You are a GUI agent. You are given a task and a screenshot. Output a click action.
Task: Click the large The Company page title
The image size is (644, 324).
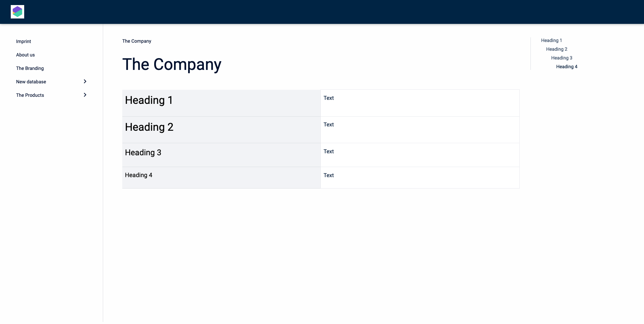[172, 64]
